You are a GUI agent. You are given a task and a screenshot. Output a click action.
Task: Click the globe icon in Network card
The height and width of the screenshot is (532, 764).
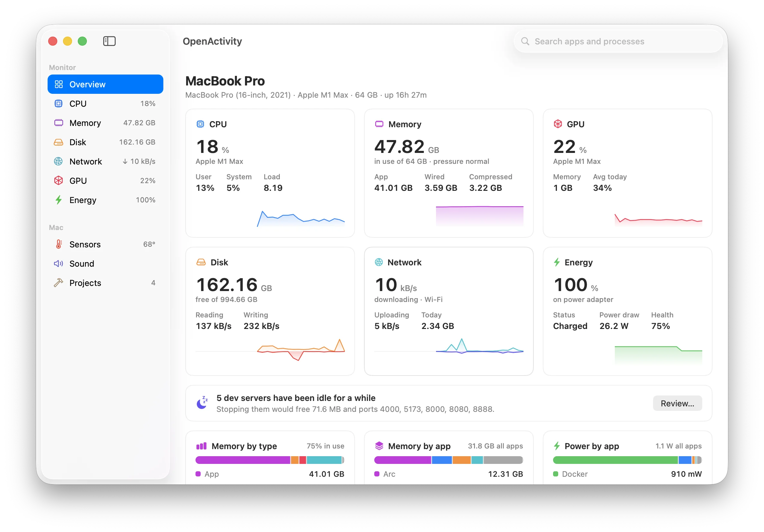[x=379, y=262]
